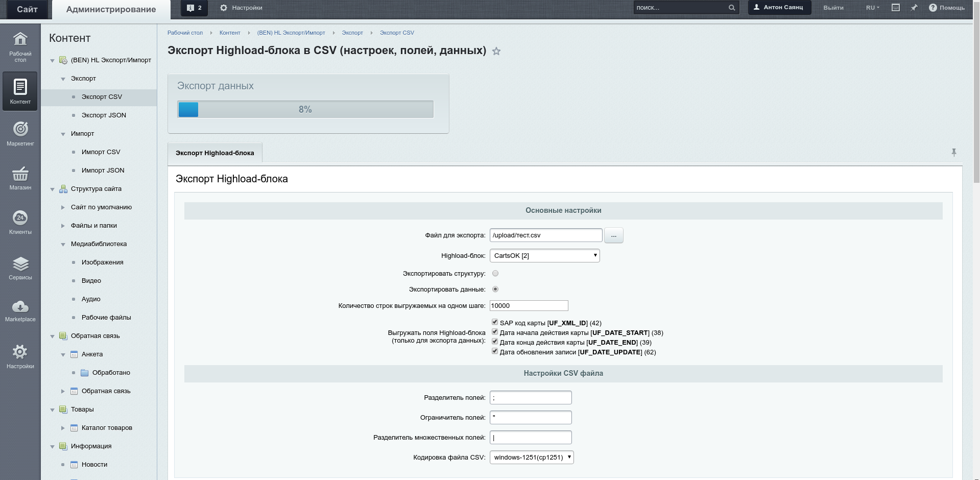The width and height of the screenshot is (980, 480).
Task: Follow the Контент breadcrumb link
Action: click(x=230, y=33)
